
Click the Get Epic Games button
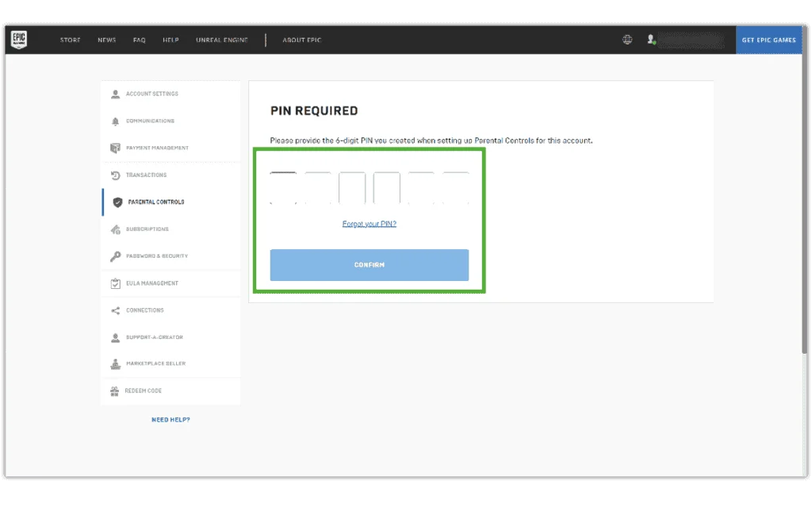click(x=768, y=40)
